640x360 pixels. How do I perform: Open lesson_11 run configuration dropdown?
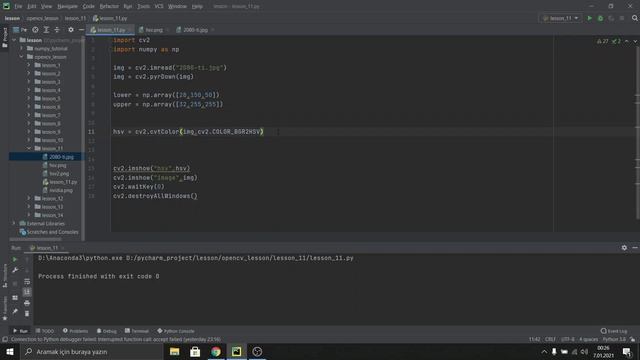click(x=561, y=18)
